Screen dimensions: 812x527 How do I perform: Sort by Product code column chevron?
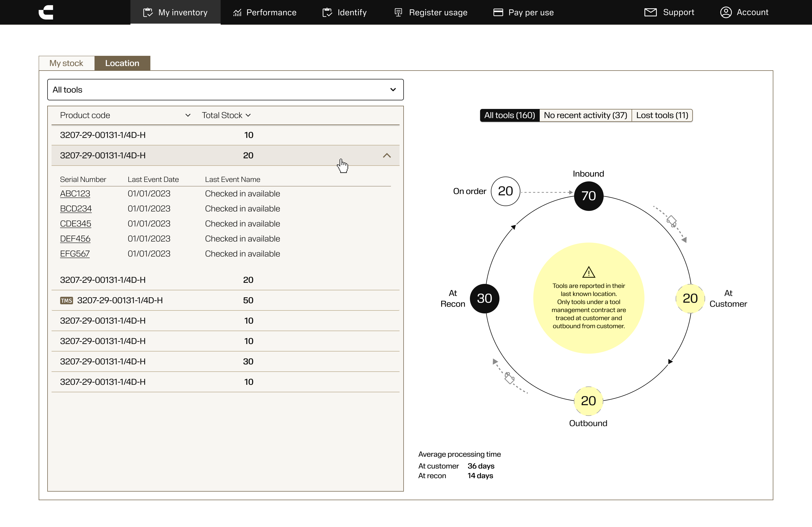[x=188, y=115]
